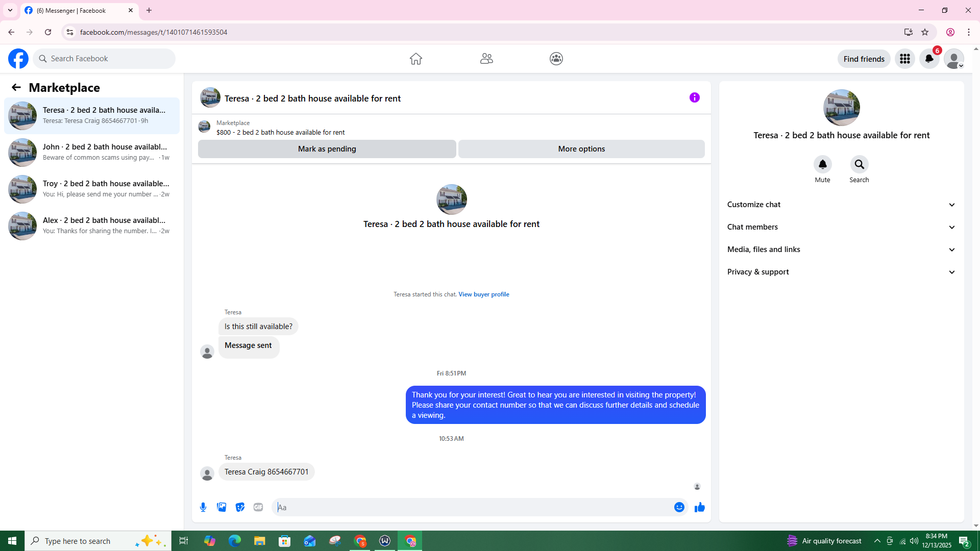Click the Search Facebook field
The height and width of the screenshot is (551, 980).
pos(105,59)
